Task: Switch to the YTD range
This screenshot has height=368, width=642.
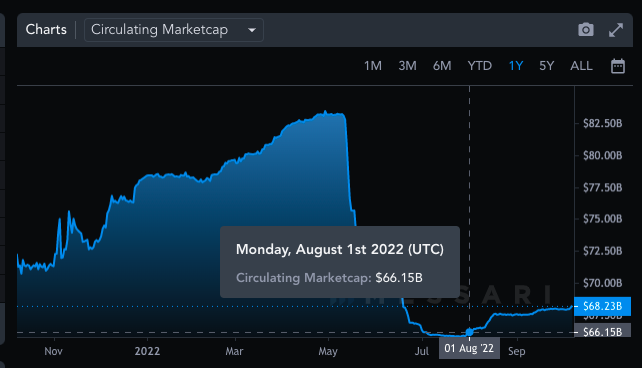Action: coord(479,66)
